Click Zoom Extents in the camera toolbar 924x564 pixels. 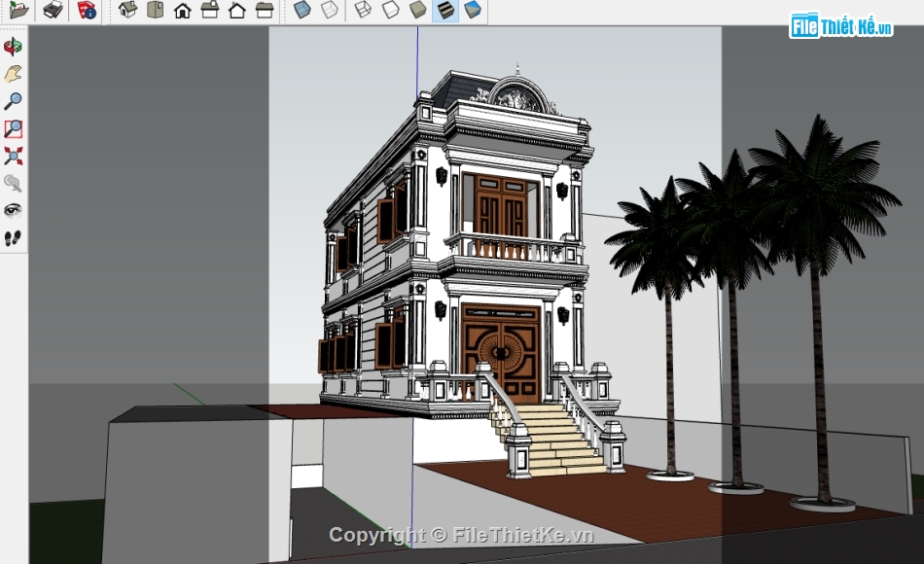tap(13, 156)
